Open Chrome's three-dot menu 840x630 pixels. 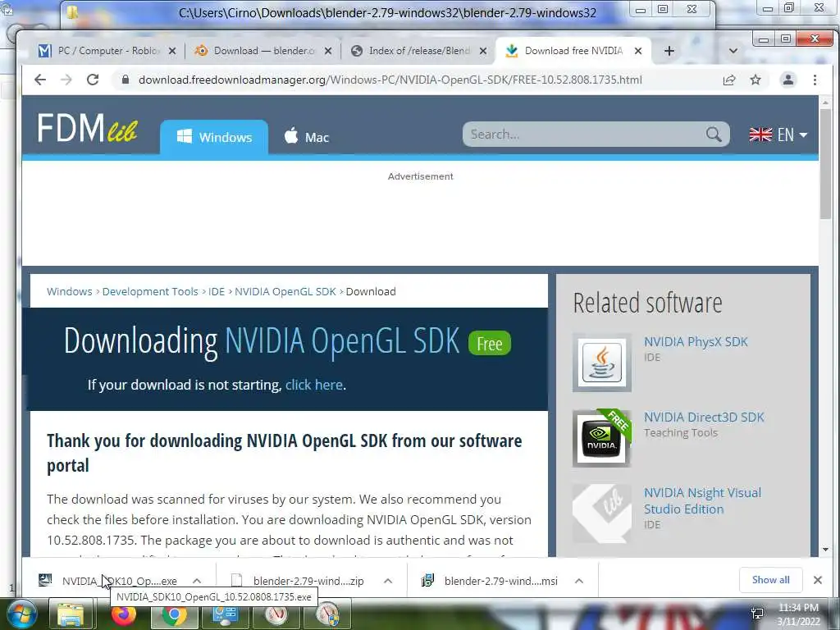[x=815, y=80]
